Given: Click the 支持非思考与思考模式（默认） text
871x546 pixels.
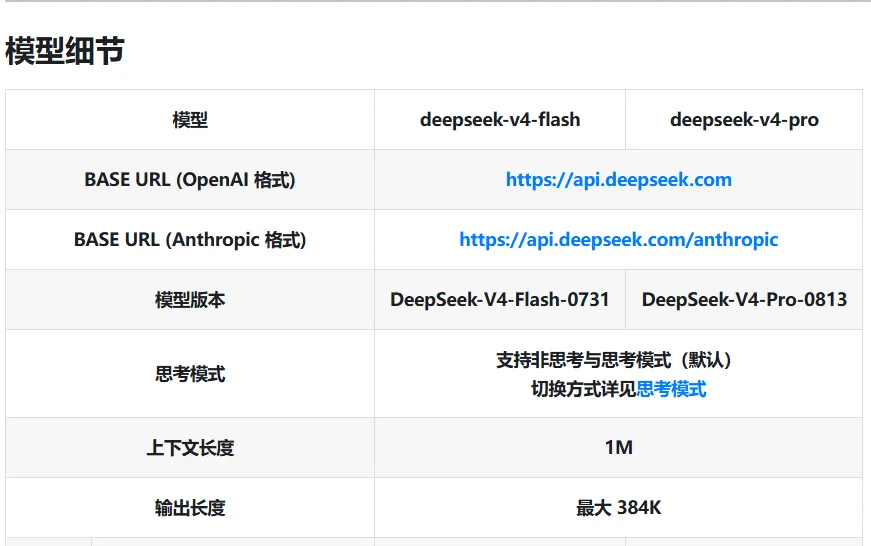Looking at the screenshot, I should click(613, 360).
